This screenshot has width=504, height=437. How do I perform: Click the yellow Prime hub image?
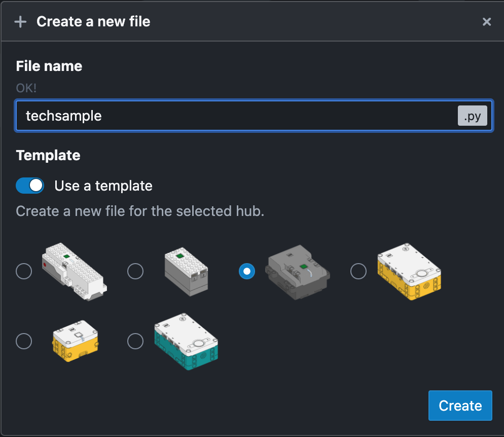409,272
